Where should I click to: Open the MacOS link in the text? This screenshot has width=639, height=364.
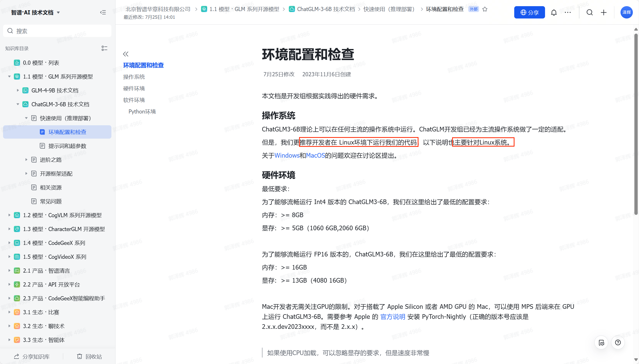click(x=316, y=155)
